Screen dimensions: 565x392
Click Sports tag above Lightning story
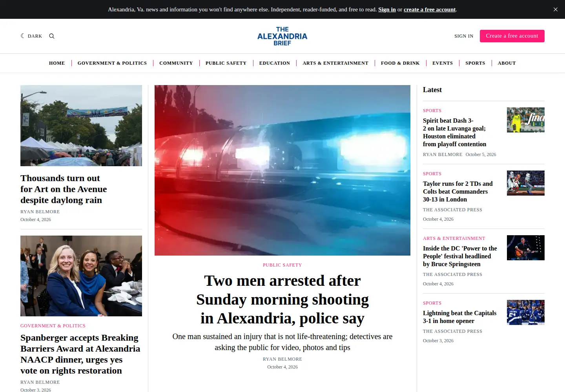pyautogui.click(x=432, y=303)
